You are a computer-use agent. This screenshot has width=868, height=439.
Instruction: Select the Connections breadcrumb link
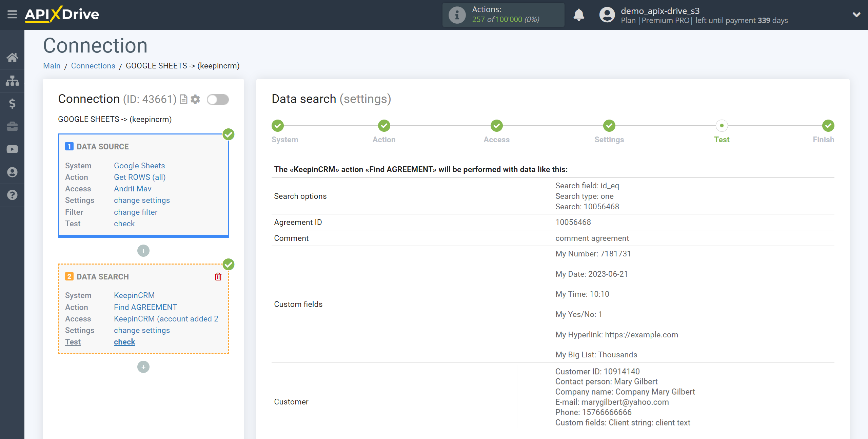[93, 65]
